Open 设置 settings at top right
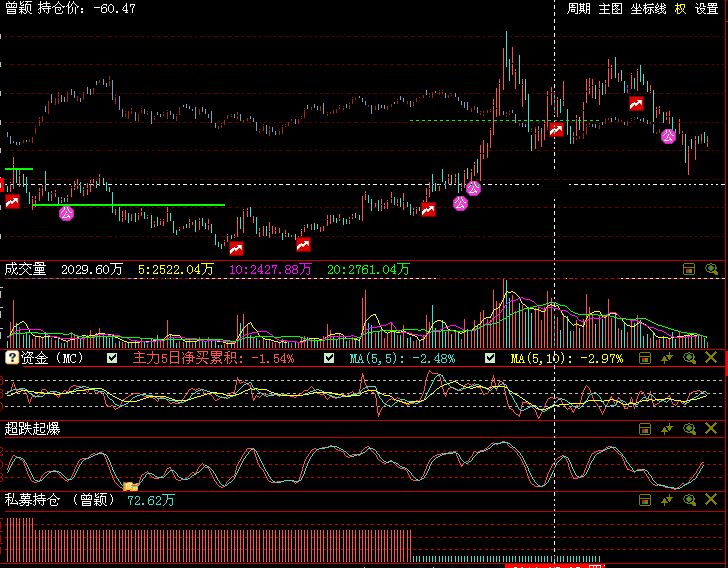 pos(706,9)
